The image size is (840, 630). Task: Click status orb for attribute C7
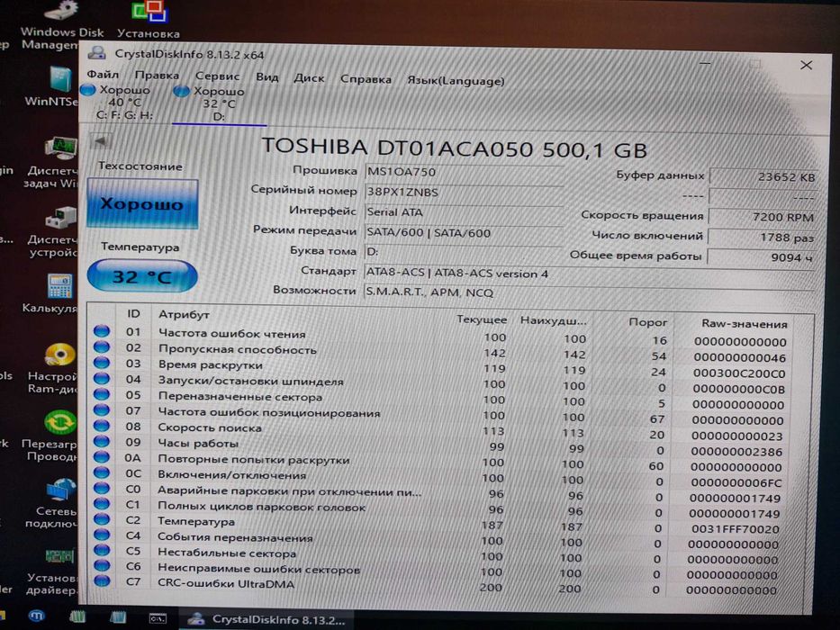[x=102, y=580]
